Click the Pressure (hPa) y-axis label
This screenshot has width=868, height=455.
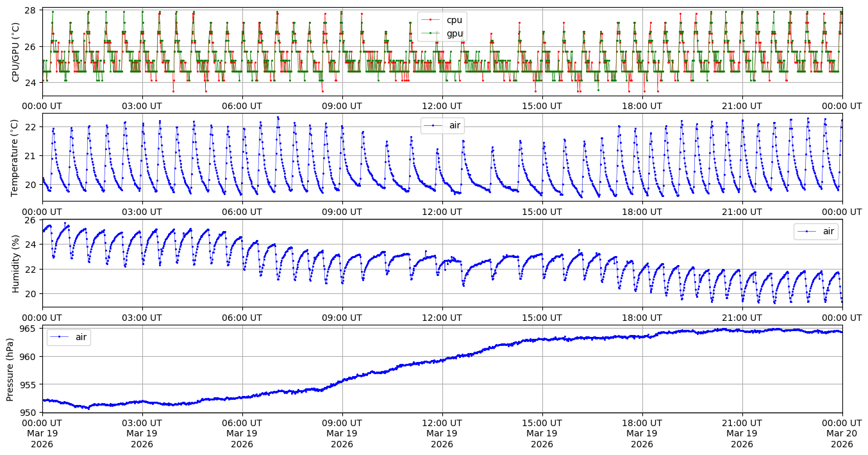(x=10, y=368)
